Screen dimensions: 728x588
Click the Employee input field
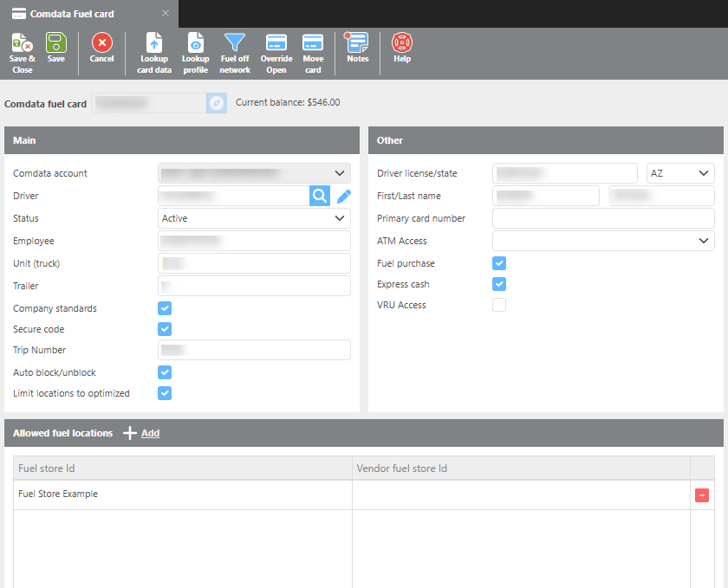pyautogui.click(x=254, y=241)
